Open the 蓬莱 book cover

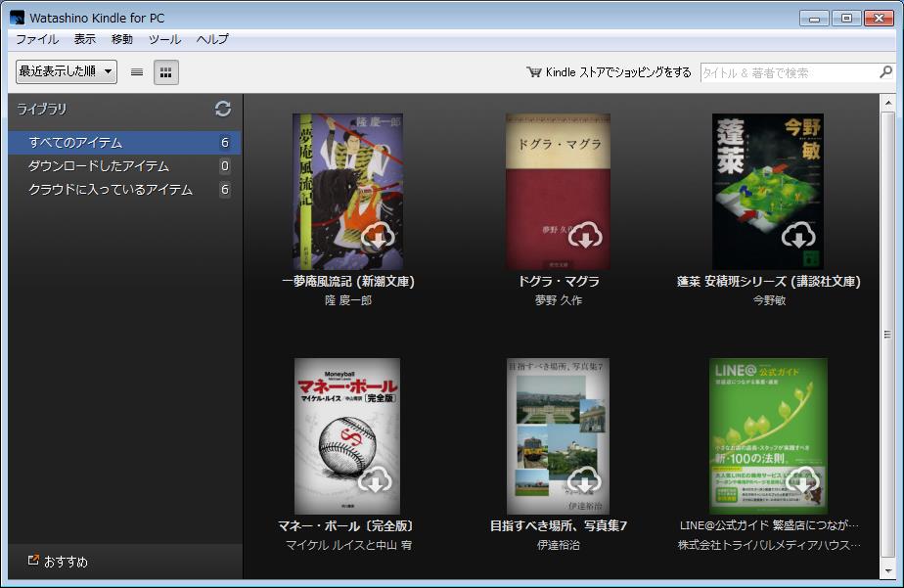pyautogui.click(x=767, y=192)
